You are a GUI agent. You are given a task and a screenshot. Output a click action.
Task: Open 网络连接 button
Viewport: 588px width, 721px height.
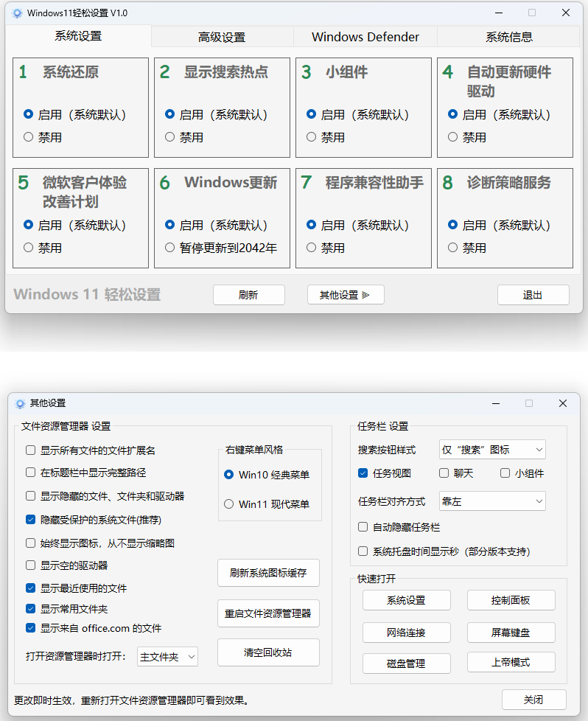407,633
